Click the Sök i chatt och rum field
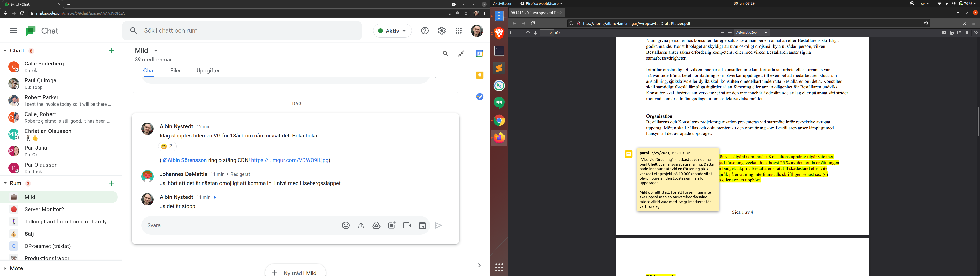980x276 pixels. point(242,31)
